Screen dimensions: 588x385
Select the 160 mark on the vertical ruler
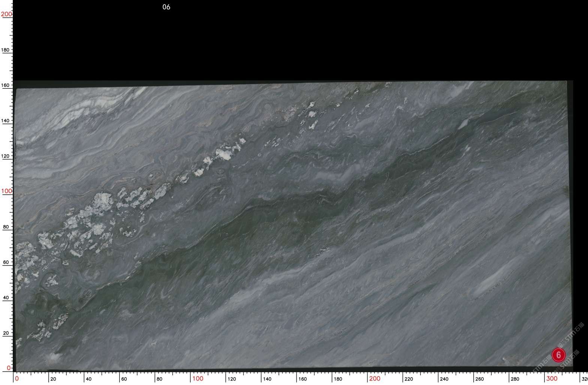(x=5, y=85)
